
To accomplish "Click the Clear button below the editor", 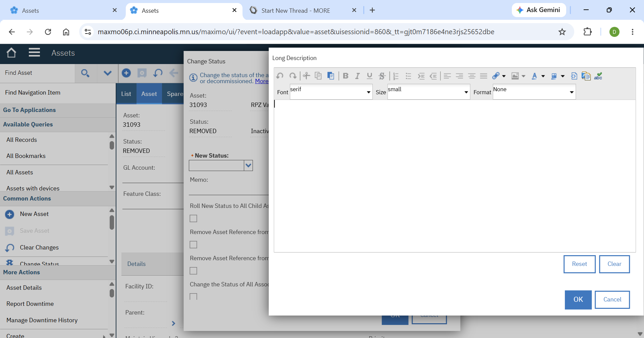I will point(614,264).
